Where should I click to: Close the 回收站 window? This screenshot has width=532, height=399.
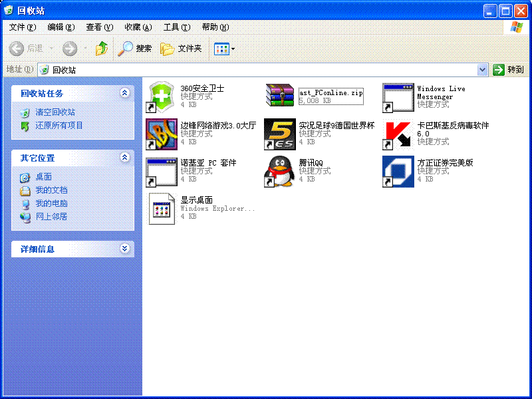[521, 11]
